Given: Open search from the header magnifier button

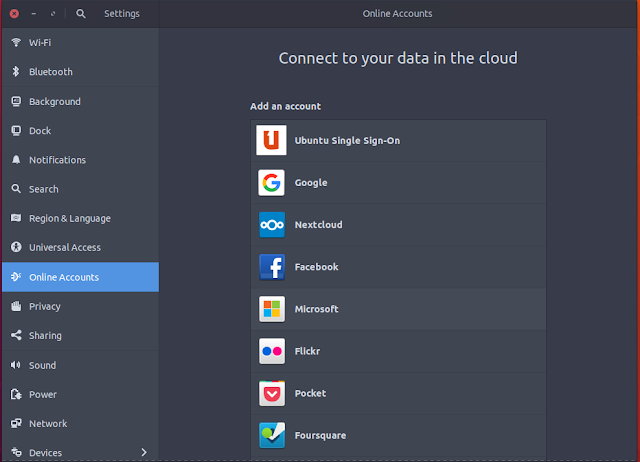Looking at the screenshot, I should click(81, 13).
